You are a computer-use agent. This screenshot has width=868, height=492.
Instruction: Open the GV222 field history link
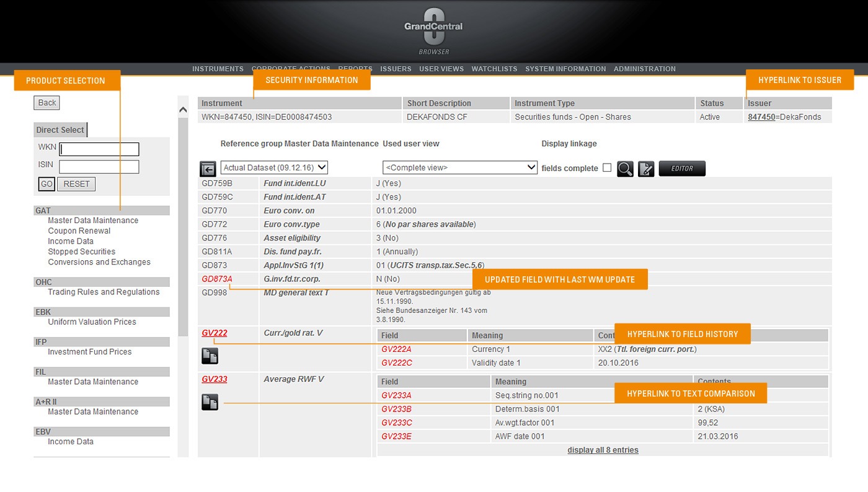pos(215,333)
